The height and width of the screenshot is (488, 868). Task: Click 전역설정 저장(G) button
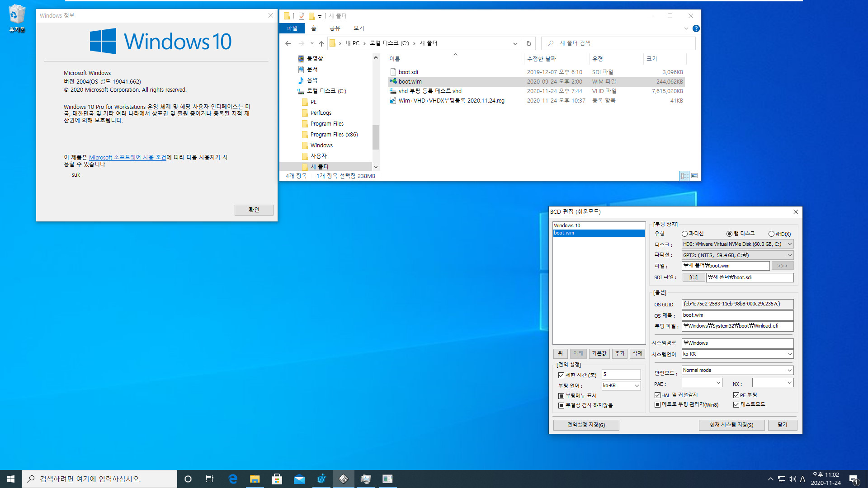pyautogui.click(x=586, y=425)
